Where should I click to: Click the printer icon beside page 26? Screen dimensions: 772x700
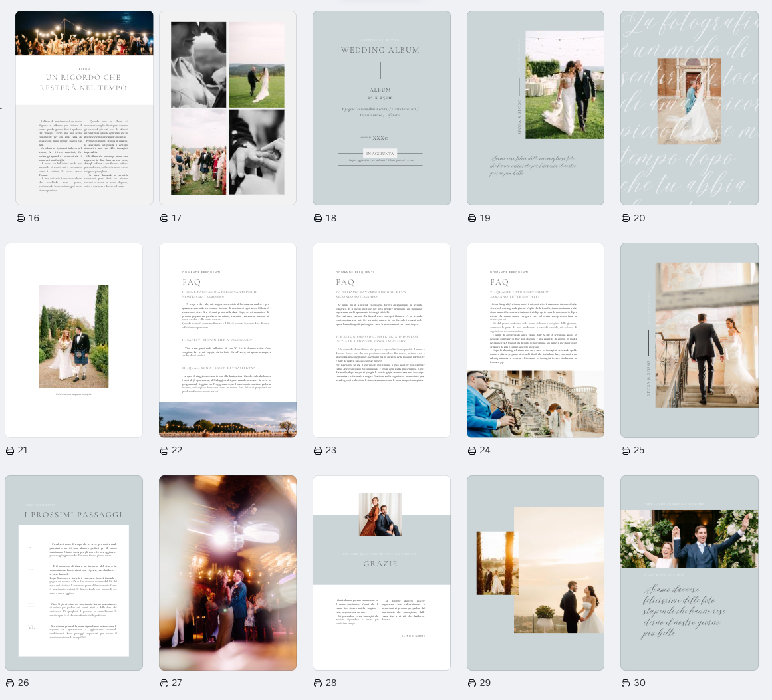[10, 683]
